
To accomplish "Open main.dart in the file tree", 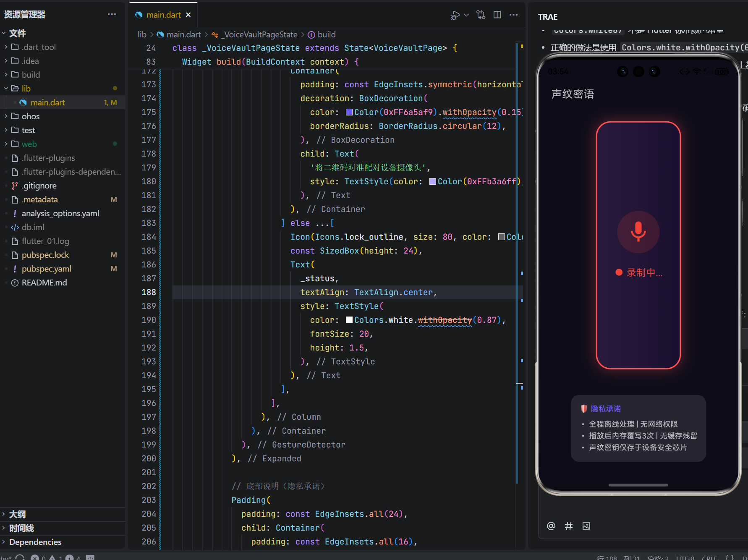I will pyautogui.click(x=63, y=102).
